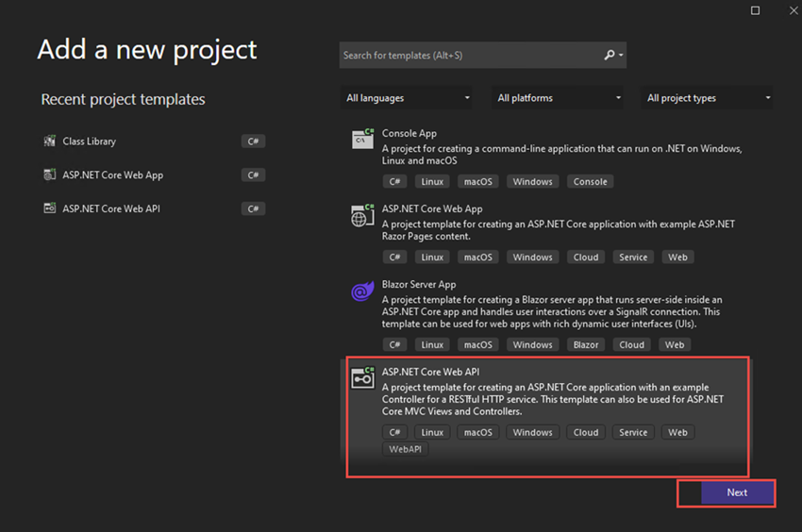Screen dimensions: 802x532
Task: Click the Blazor Server App description text
Action: pos(552,311)
